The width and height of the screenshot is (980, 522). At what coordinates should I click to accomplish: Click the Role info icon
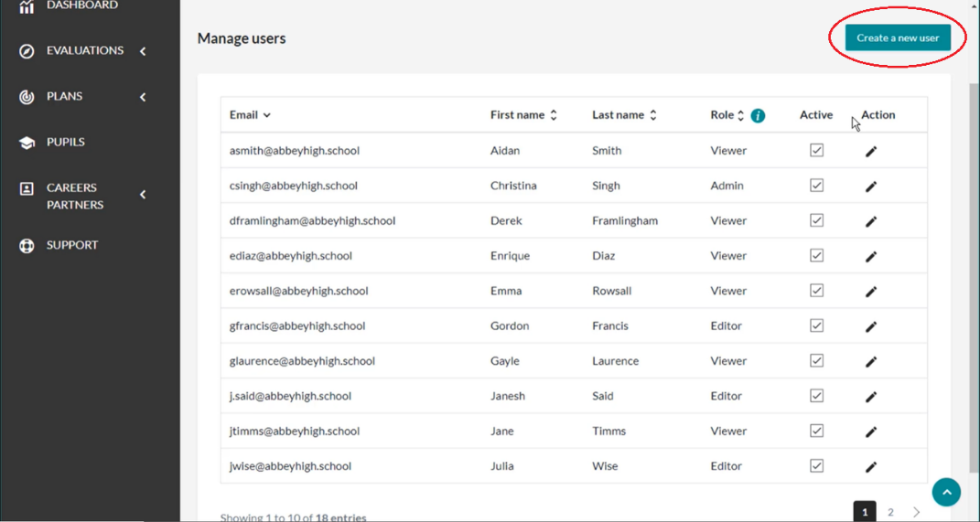pos(758,115)
